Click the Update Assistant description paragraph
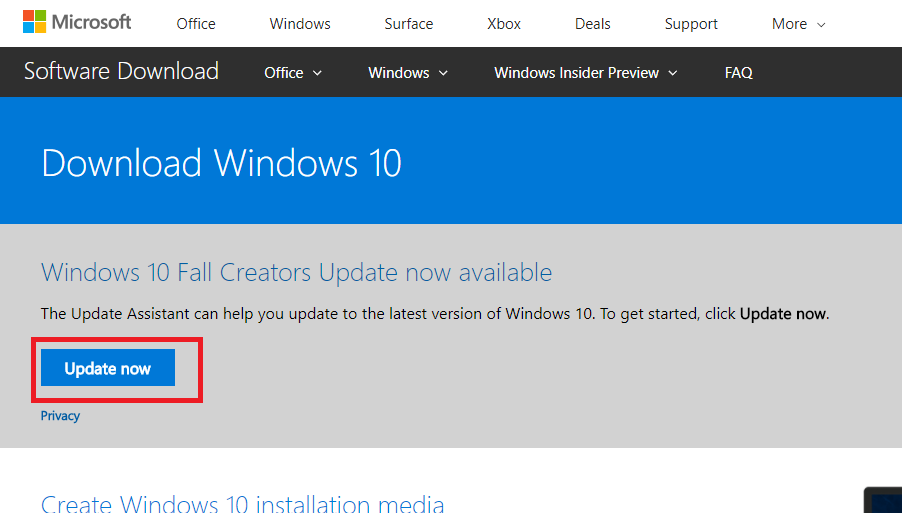 (x=434, y=314)
